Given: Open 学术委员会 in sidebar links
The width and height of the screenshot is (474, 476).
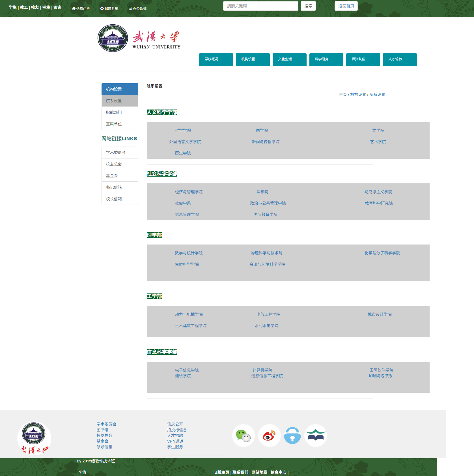Looking at the screenshot, I should point(120,153).
